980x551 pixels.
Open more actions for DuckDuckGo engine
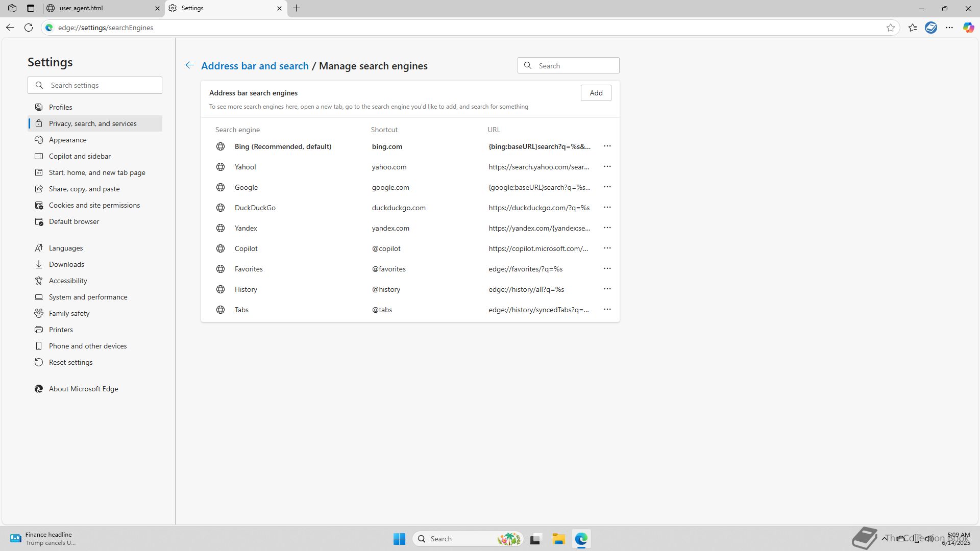coord(607,208)
